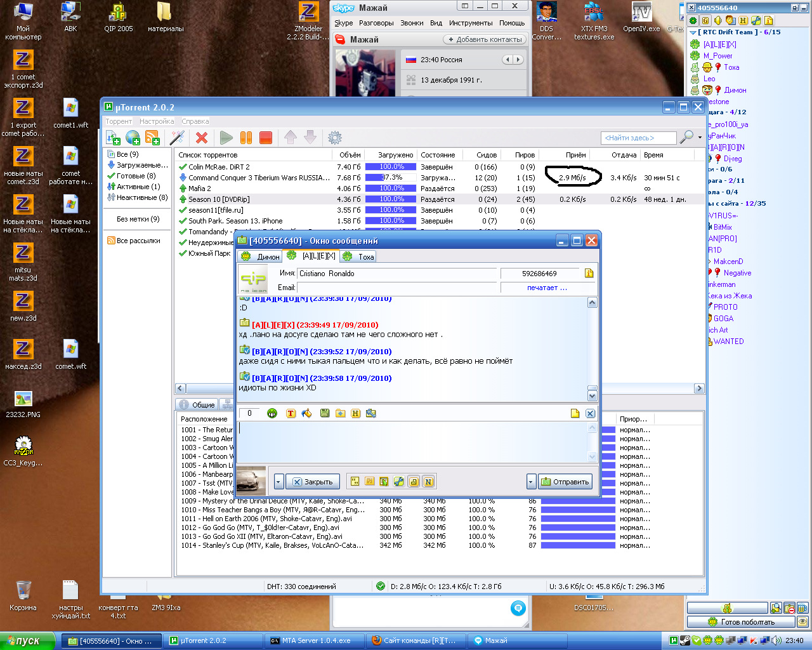Select the 'Все (9)' category in µTorrent sidebar
The image size is (812, 650).
127,154
